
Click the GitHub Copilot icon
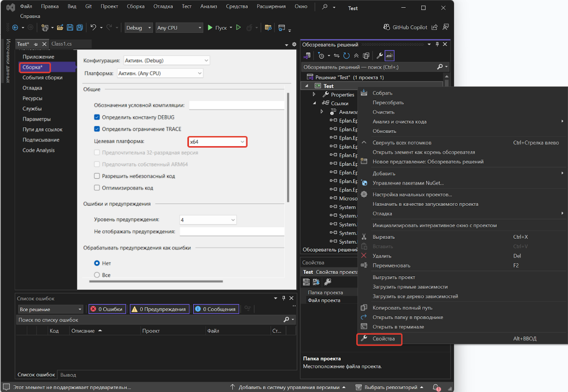pyautogui.click(x=386, y=27)
